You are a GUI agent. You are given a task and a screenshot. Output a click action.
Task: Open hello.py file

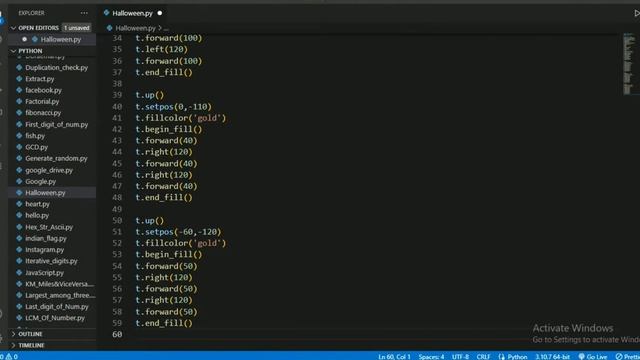pyautogui.click(x=37, y=215)
